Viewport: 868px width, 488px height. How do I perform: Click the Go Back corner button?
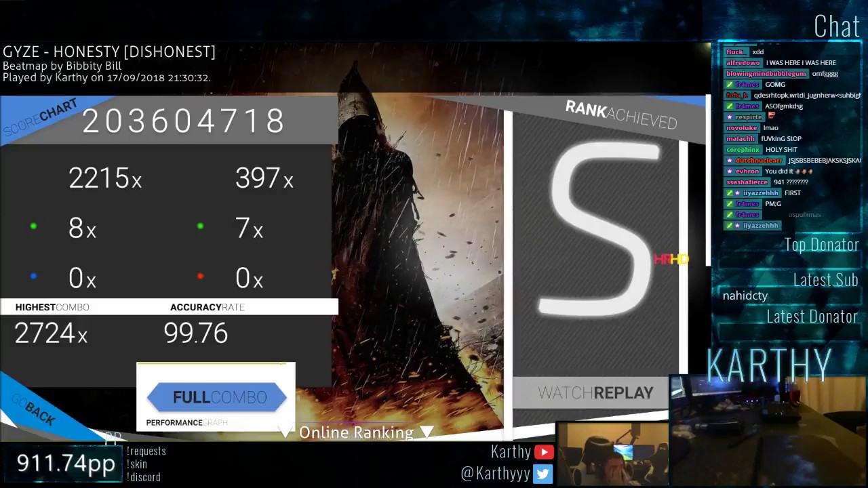(x=37, y=410)
